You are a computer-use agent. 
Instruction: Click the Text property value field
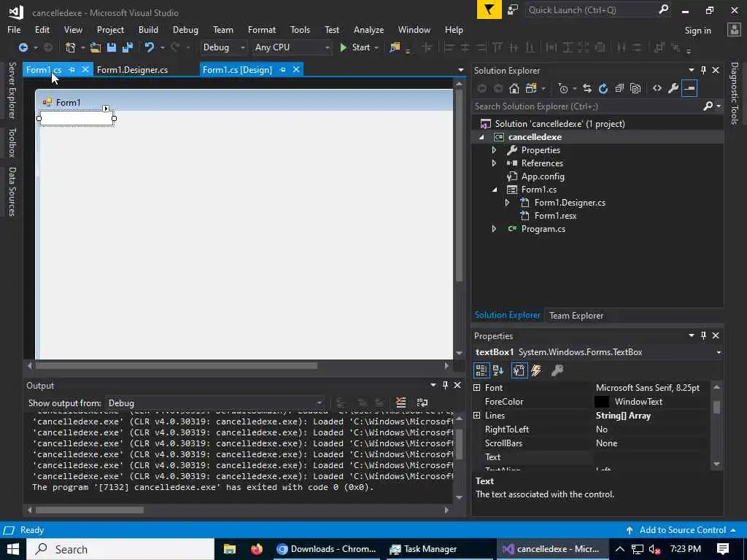tap(650, 456)
